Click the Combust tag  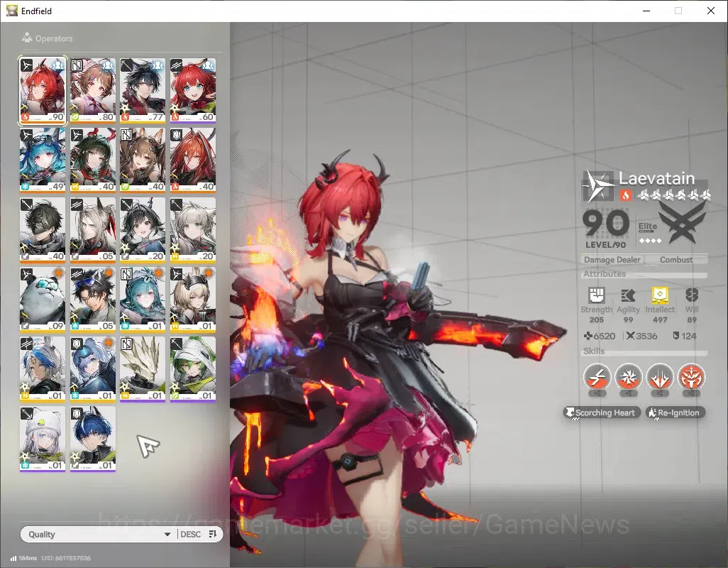tap(676, 260)
